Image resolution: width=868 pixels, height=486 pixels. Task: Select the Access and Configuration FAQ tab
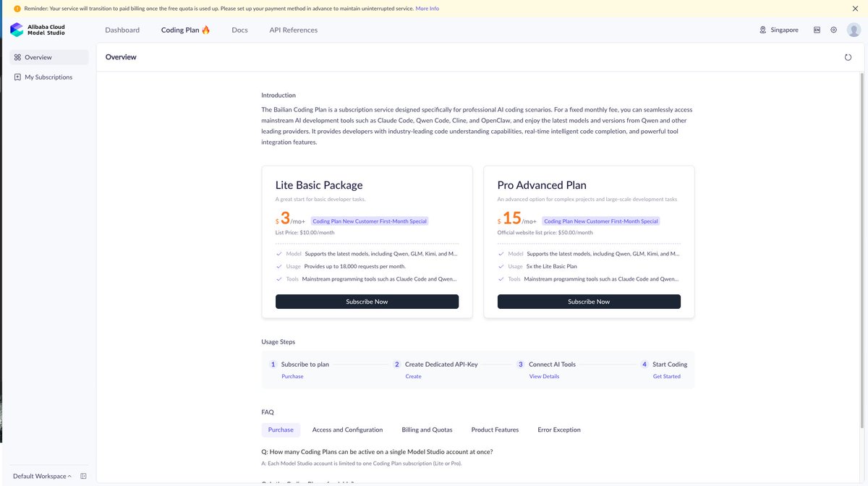347,430
